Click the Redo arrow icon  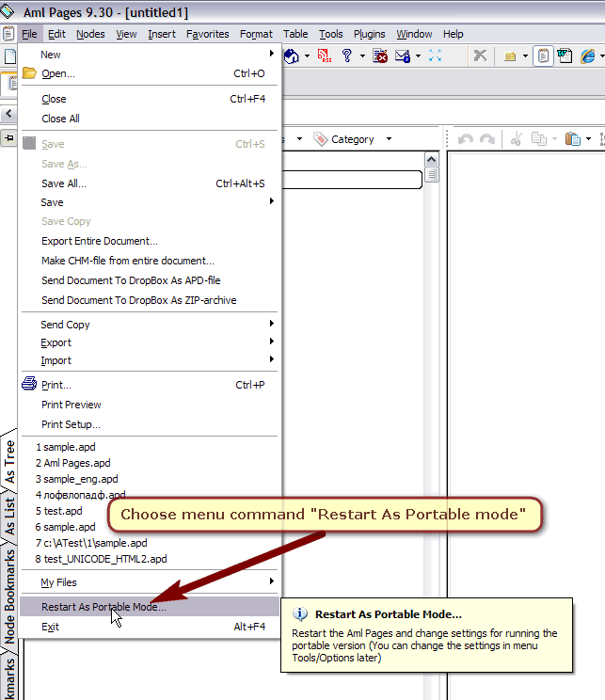pos(487,139)
